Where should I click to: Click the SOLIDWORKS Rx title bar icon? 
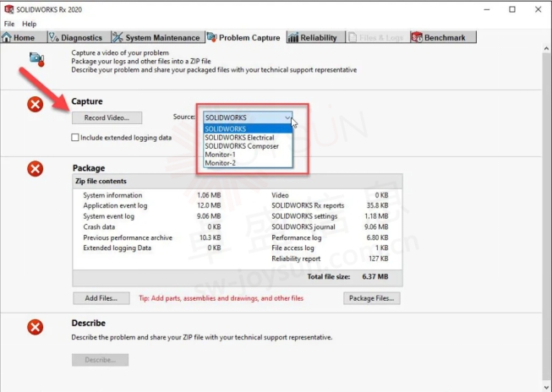pyautogui.click(x=8, y=9)
